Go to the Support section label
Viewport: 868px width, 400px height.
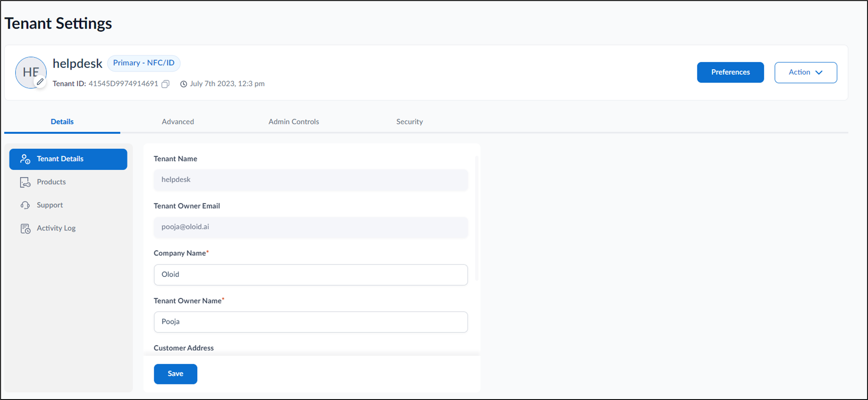pyautogui.click(x=50, y=205)
